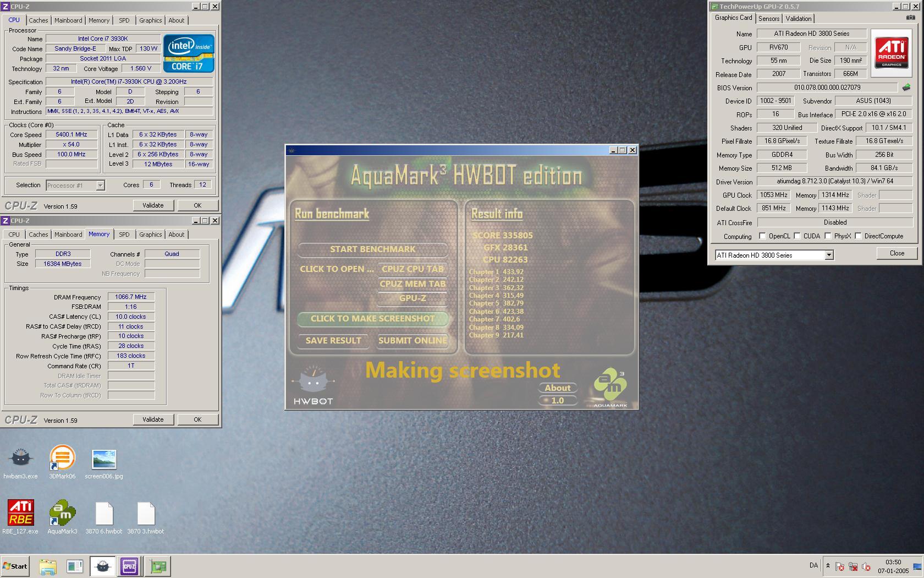Open GPU-Z from AquaMark launcher
Screen dimensions: 924x578
pos(413,298)
